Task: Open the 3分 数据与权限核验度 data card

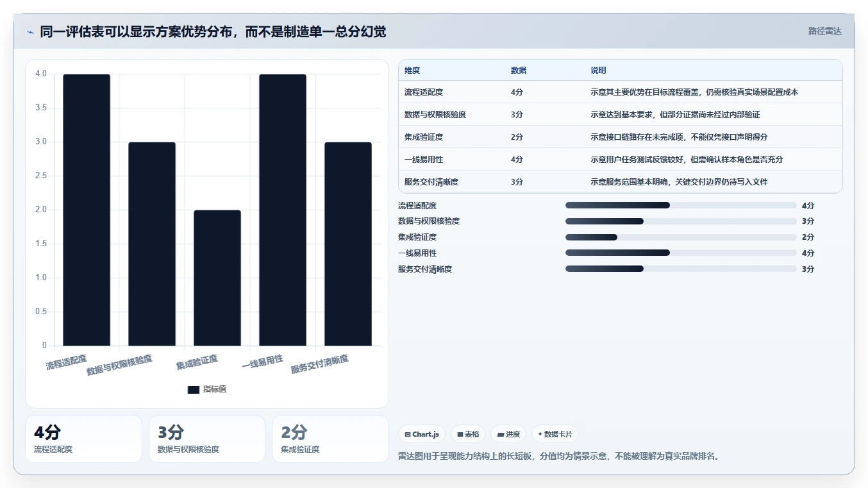Action: click(x=207, y=439)
